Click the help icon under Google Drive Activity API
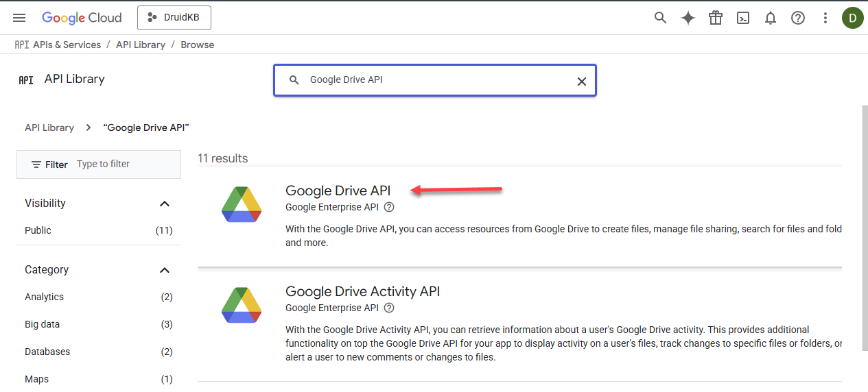Screen dimensions: 868x392 pos(389,308)
